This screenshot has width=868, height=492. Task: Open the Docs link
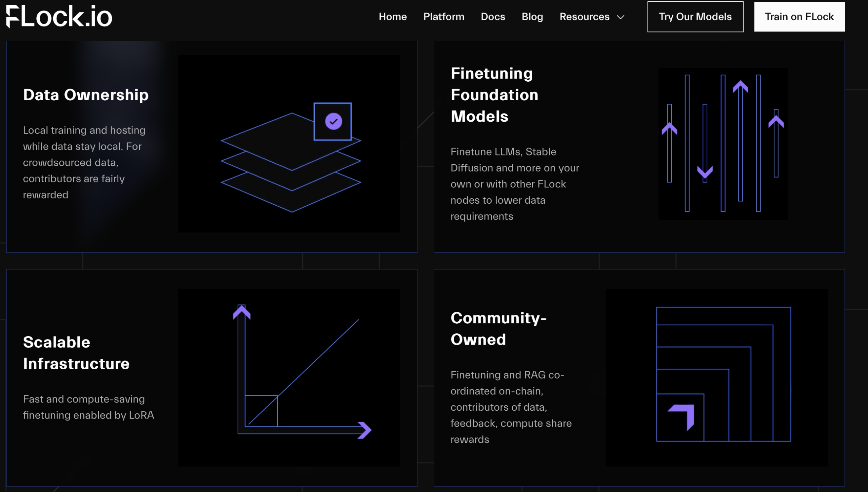(x=493, y=17)
